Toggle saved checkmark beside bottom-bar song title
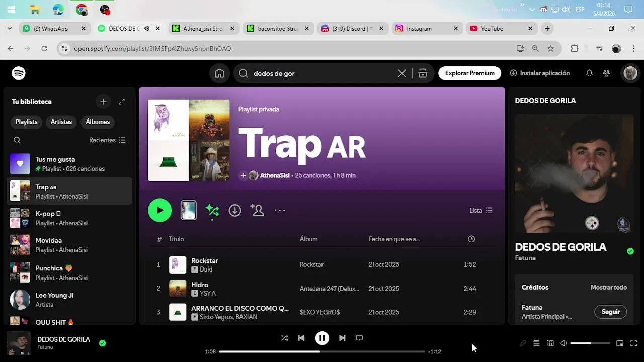The height and width of the screenshot is (362, 644). [x=103, y=343]
